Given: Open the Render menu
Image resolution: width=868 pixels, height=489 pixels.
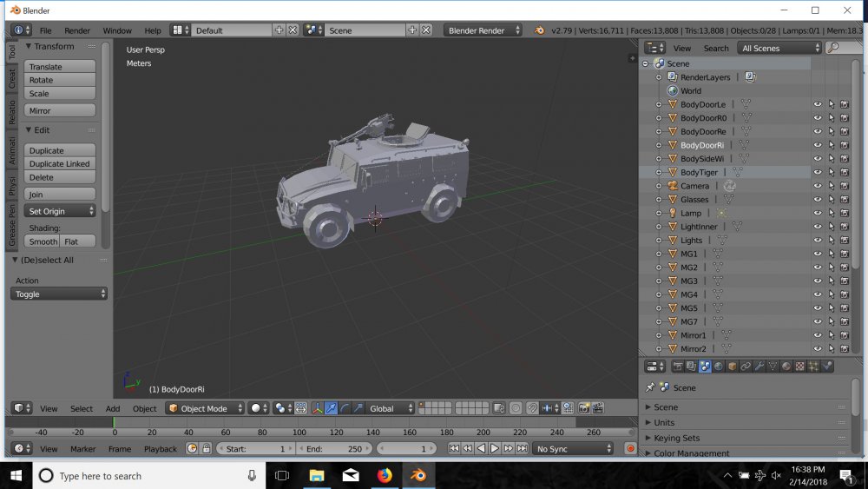Looking at the screenshot, I should click(x=77, y=30).
